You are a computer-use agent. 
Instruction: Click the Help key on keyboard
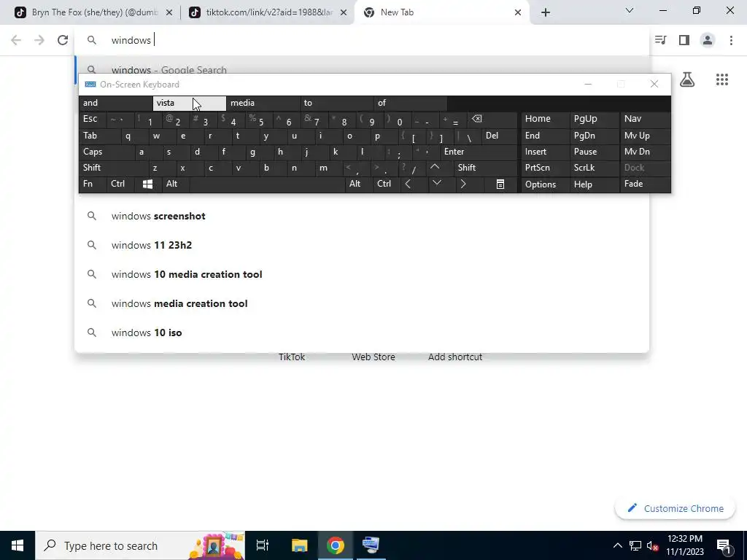point(595,184)
